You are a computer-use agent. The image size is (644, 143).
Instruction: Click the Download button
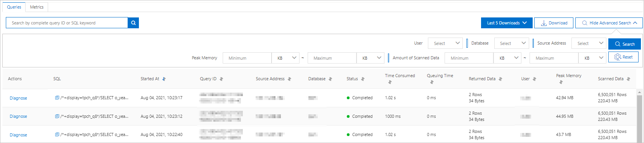tap(554, 23)
